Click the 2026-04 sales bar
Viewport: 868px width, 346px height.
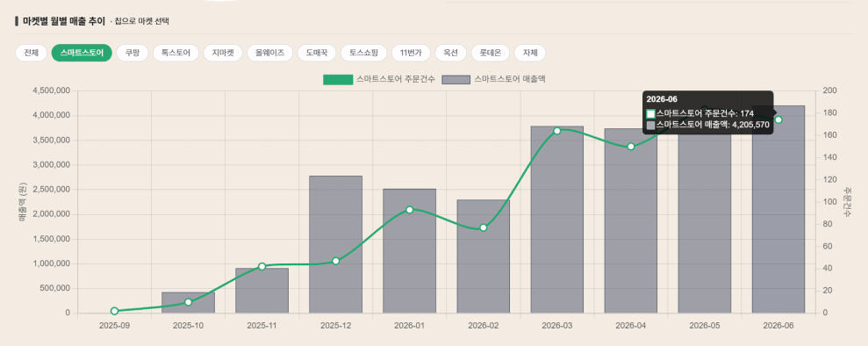pos(631,221)
